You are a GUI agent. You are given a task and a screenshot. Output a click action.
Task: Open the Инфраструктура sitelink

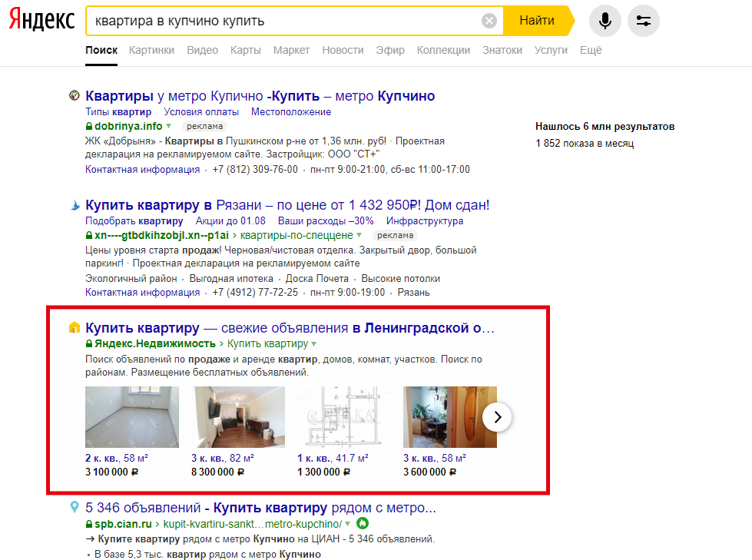coord(425,220)
